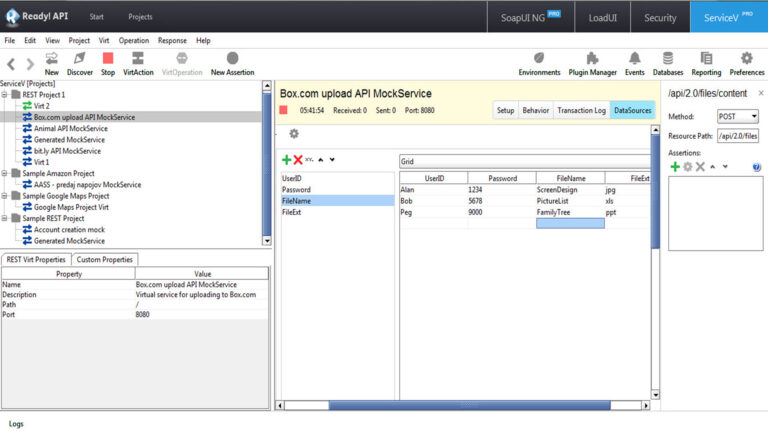Click the horizontal scrollbar of data grid
Image resolution: width=768 pixels, height=432 pixels.
[x=469, y=405]
